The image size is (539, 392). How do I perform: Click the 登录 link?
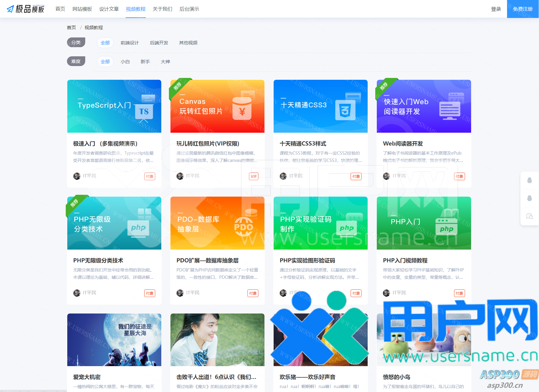(x=496, y=9)
